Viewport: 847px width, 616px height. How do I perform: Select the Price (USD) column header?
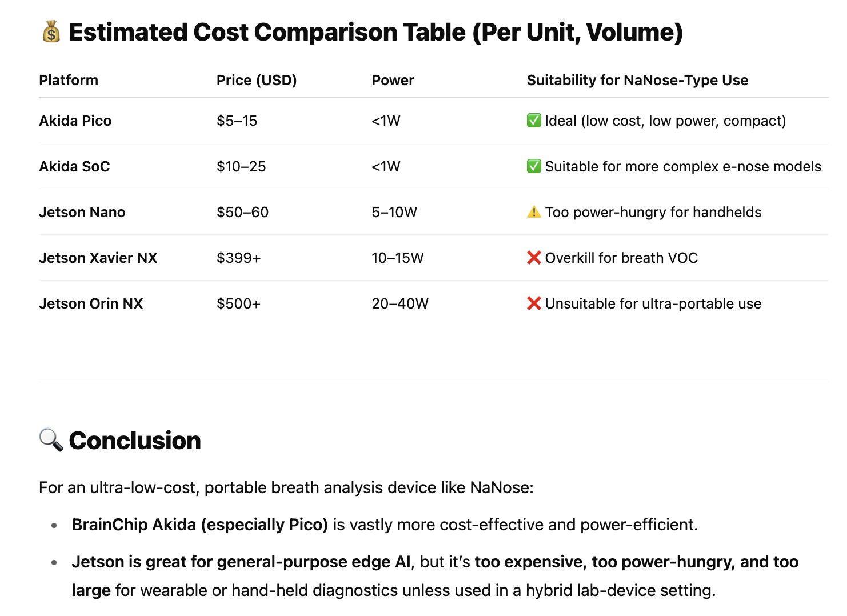[257, 80]
